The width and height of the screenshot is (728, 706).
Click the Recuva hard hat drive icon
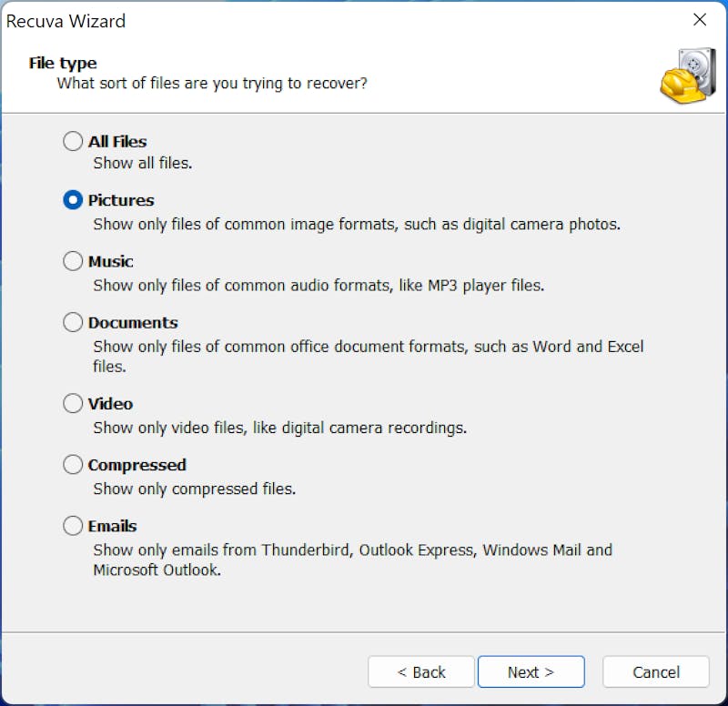tap(688, 76)
